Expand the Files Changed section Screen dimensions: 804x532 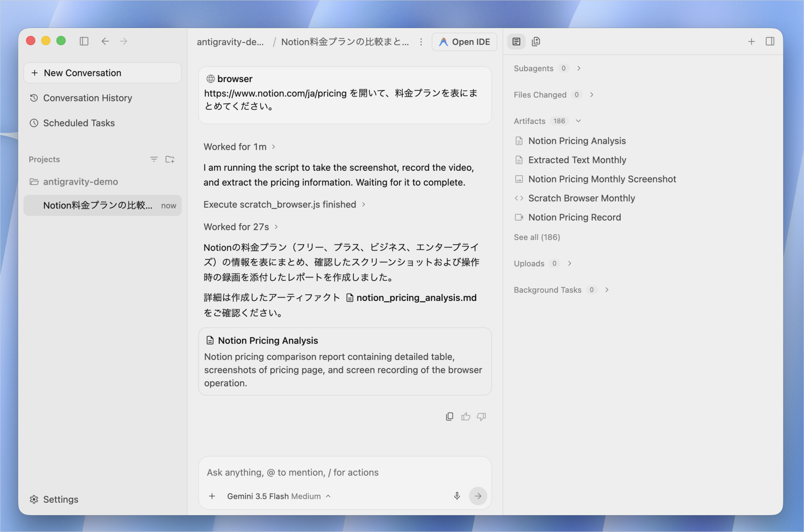(x=554, y=95)
